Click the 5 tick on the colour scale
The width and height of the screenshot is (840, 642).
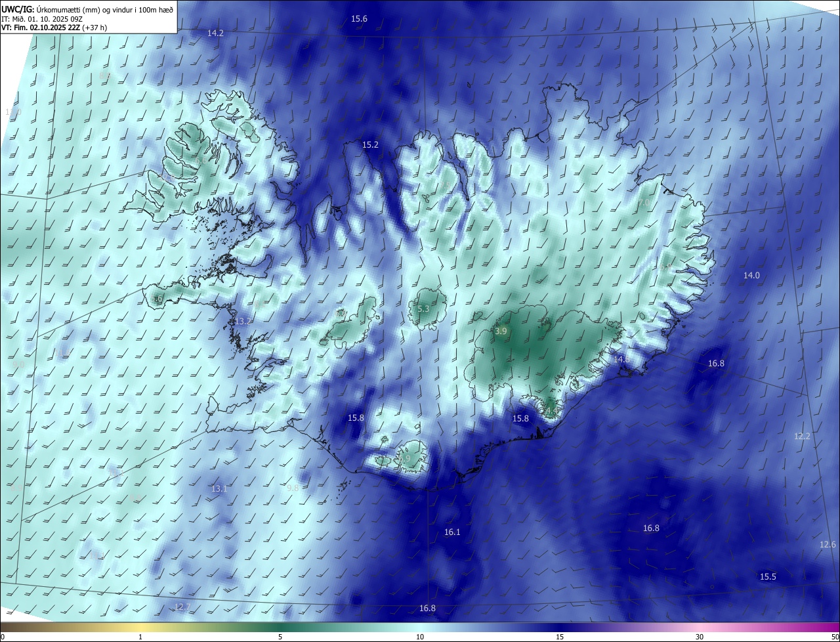[280, 637]
